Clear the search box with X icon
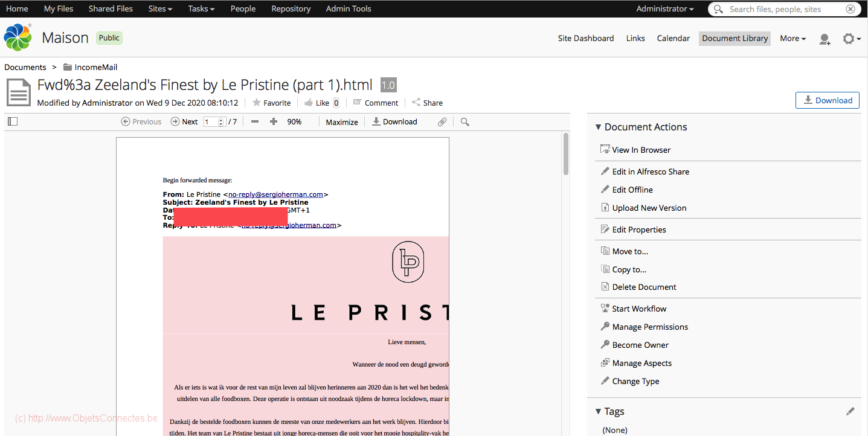Image resolution: width=868 pixels, height=436 pixels. point(850,9)
